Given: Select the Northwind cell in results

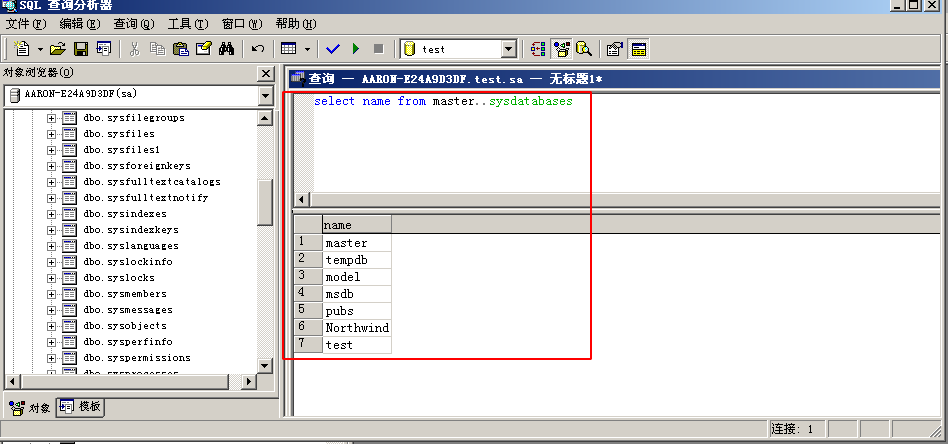Looking at the screenshot, I should [x=357, y=327].
